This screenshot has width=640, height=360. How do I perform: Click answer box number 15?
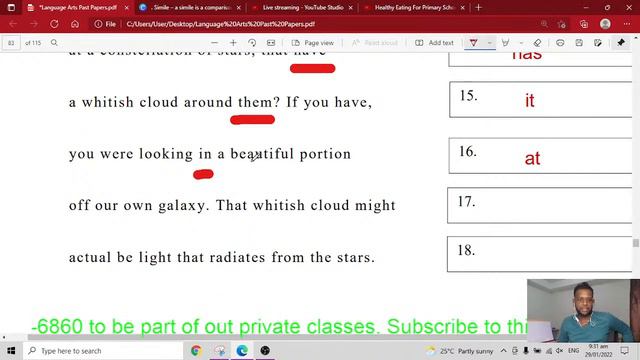click(540, 100)
